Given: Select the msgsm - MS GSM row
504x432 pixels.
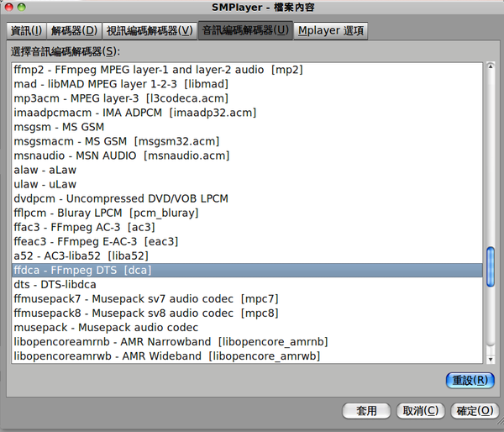Looking at the screenshot, I should click(247, 127).
